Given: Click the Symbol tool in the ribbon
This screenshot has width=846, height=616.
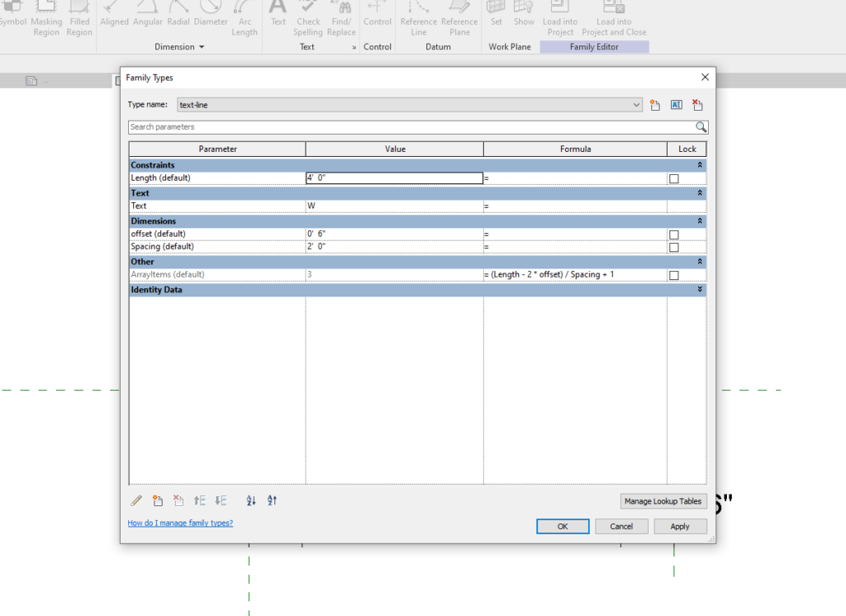Looking at the screenshot, I should (x=13, y=14).
